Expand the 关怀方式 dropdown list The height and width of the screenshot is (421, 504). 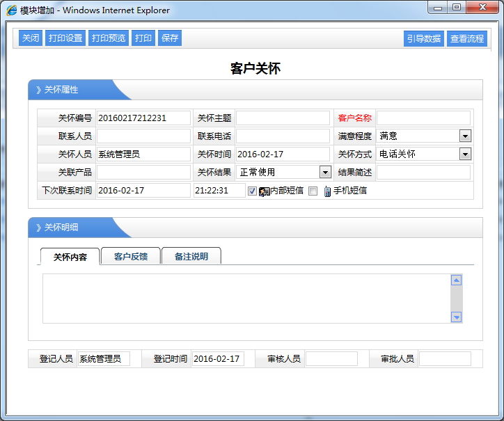point(465,154)
